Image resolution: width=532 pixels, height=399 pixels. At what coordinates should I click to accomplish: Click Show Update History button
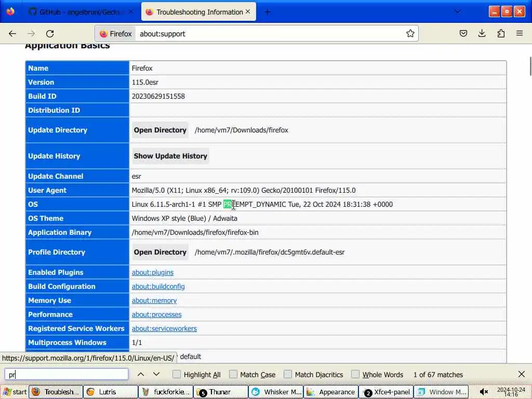[170, 156]
